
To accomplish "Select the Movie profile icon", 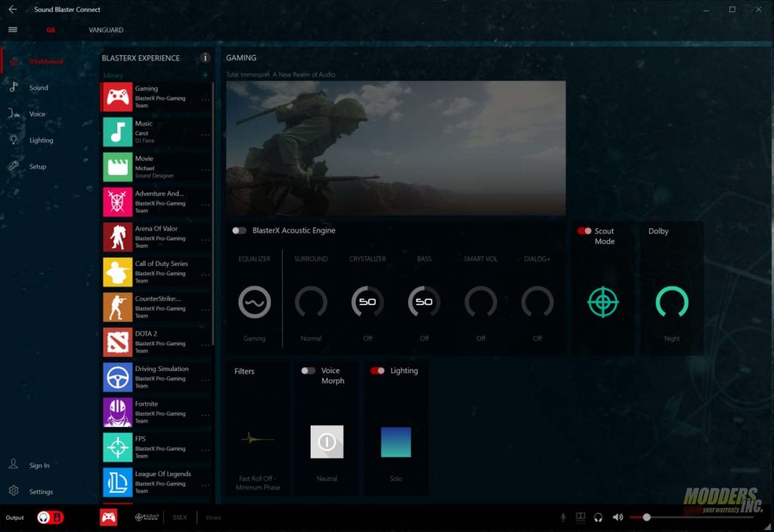I will pyautogui.click(x=117, y=167).
